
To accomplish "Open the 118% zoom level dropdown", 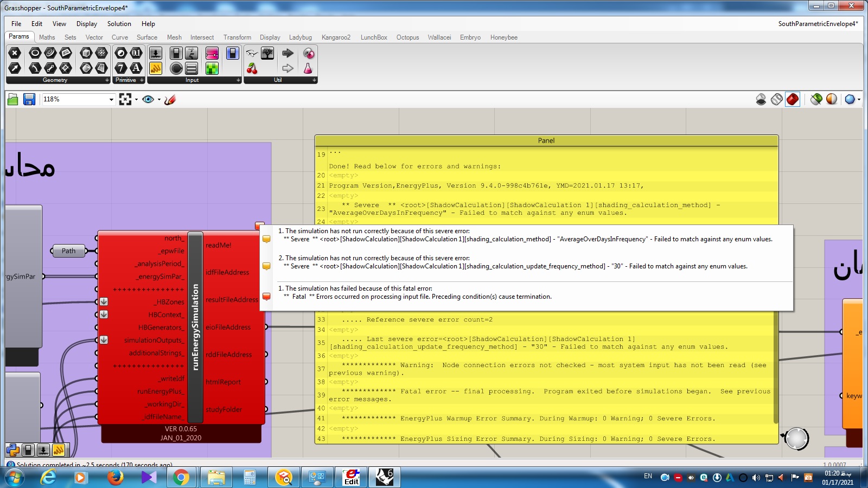I will (x=111, y=99).
